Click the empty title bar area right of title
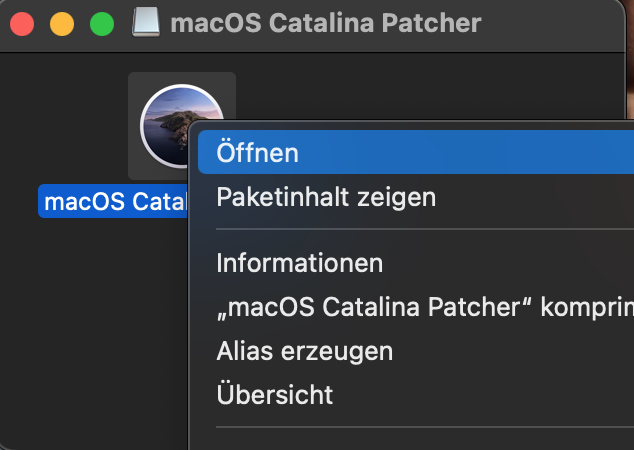Viewport: 634px width, 450px height. (x=560, y=23)
